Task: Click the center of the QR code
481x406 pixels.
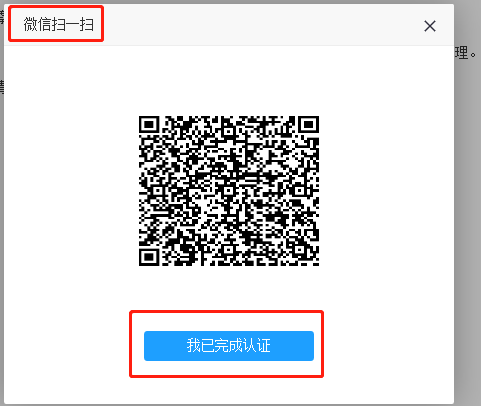Action: click(x=229, y=191)
